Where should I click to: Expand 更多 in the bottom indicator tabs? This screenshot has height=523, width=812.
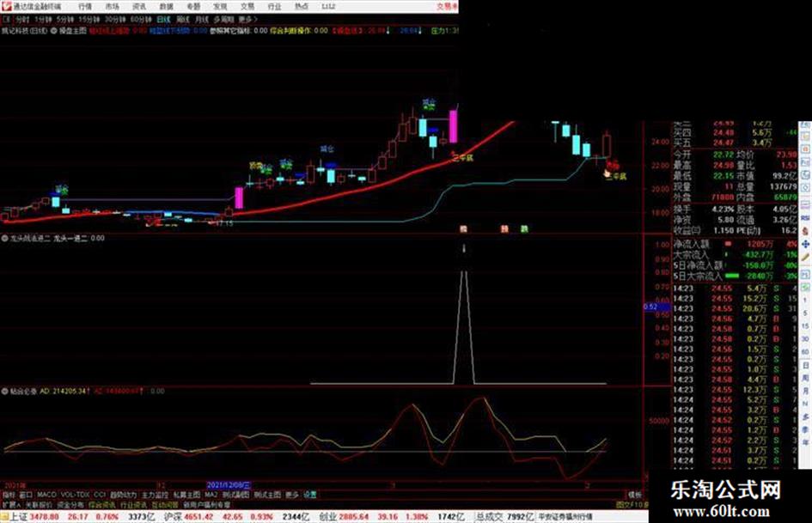[292, 495]
